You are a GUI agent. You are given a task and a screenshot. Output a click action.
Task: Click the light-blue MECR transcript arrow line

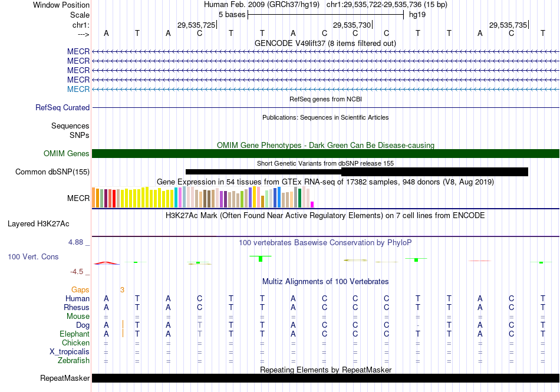click(x=325, y=89)
